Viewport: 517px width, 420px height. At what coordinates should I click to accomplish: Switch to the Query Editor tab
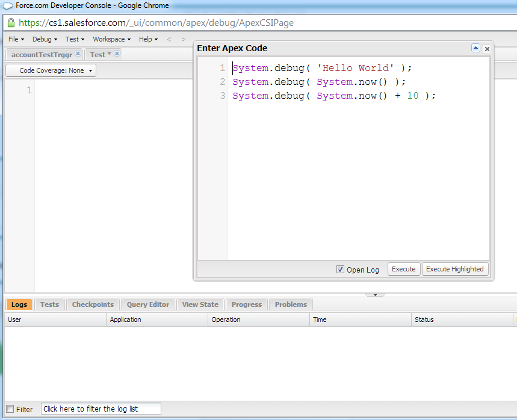[149, 304]
